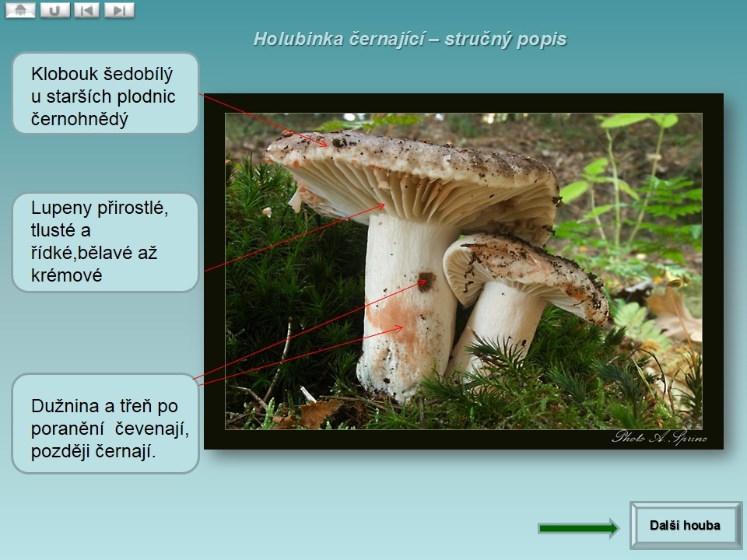Viewport: 747px width, 560px height.
Task: Click the red wound spot on stem
Action: tap(424, 282)
